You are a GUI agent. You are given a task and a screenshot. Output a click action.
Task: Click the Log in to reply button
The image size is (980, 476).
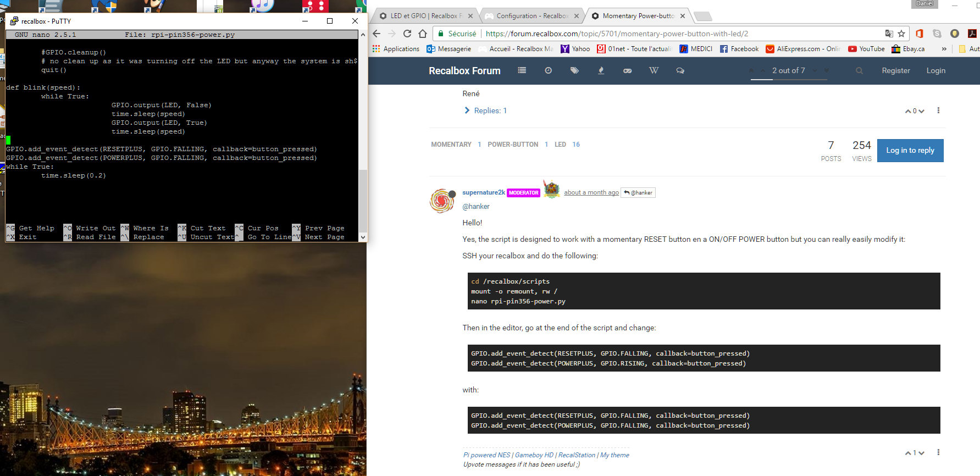tap(910, 151)
